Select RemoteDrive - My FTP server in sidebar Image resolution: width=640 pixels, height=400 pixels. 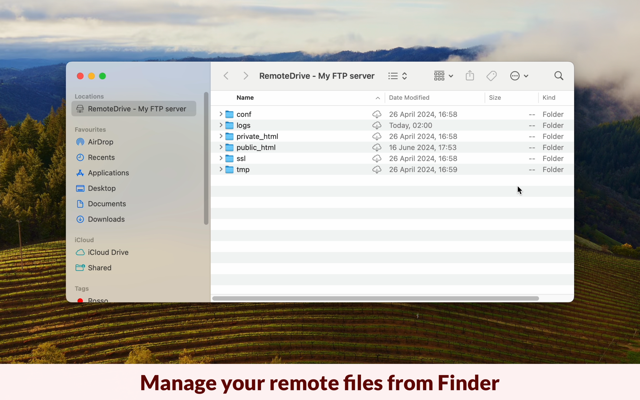point(134,109)
